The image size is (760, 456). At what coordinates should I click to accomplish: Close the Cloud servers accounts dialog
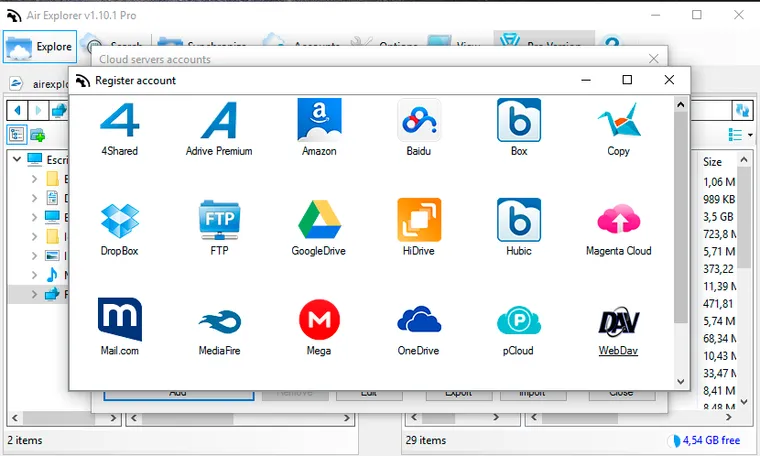click(653, 59)
